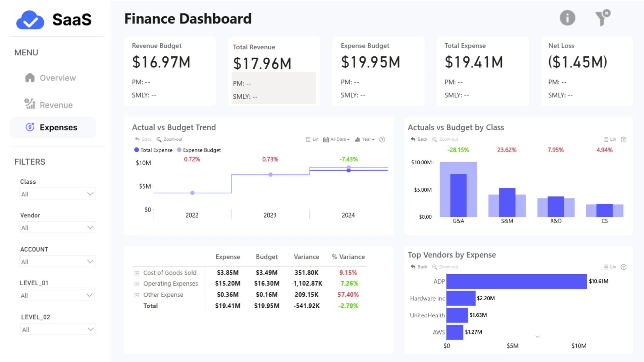
Task: Click help icon in Top Vendors by Expense
Action: coord(624,267)
